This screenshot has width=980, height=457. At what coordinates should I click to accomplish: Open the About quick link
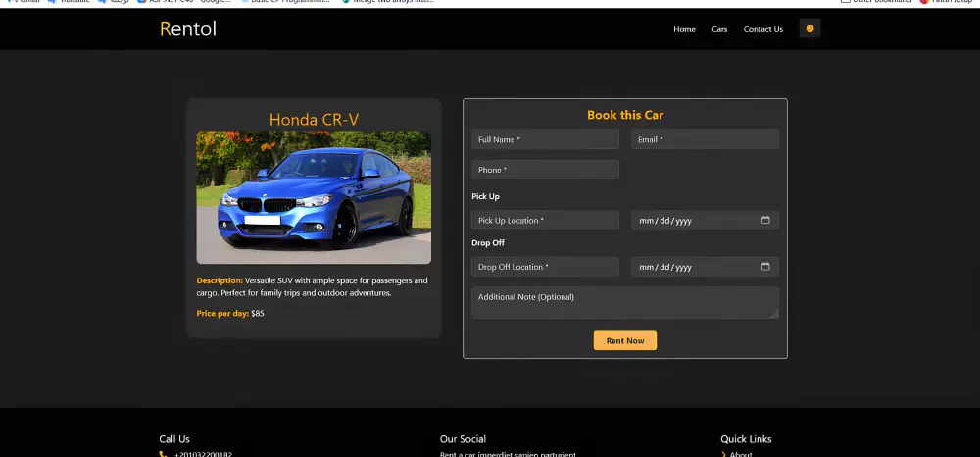(x=741, y=454)
